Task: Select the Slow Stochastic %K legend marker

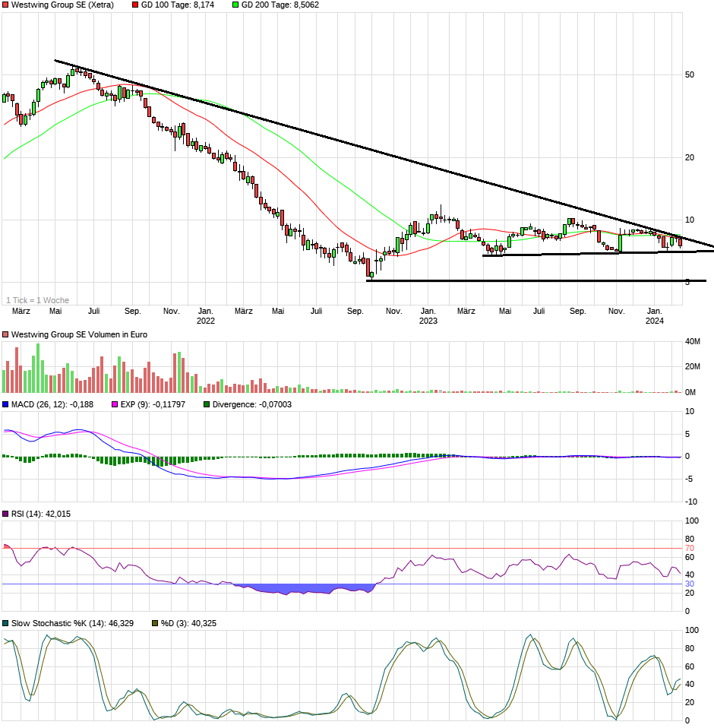Action: coord(6,623)
